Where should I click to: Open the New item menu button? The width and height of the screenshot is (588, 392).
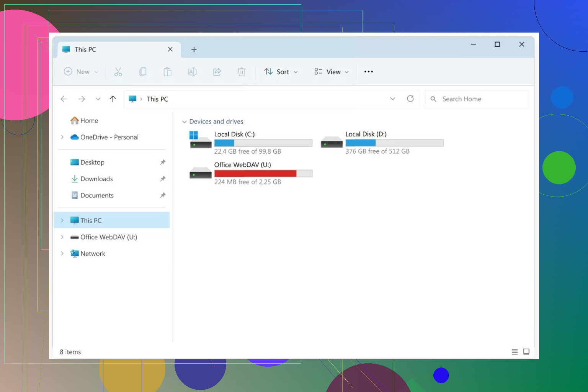coord(81,72)
